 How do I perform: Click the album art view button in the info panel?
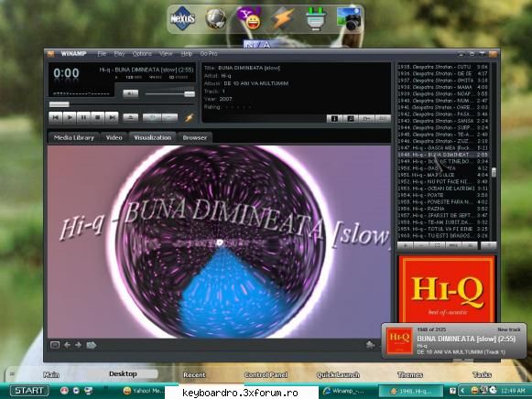pyautogui.click(x=351, y=118)
